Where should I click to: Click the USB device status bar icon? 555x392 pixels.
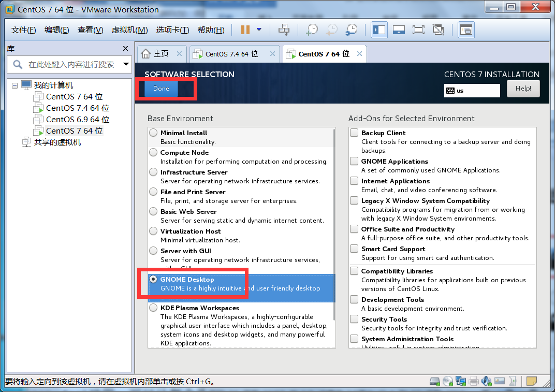(513, 381)
